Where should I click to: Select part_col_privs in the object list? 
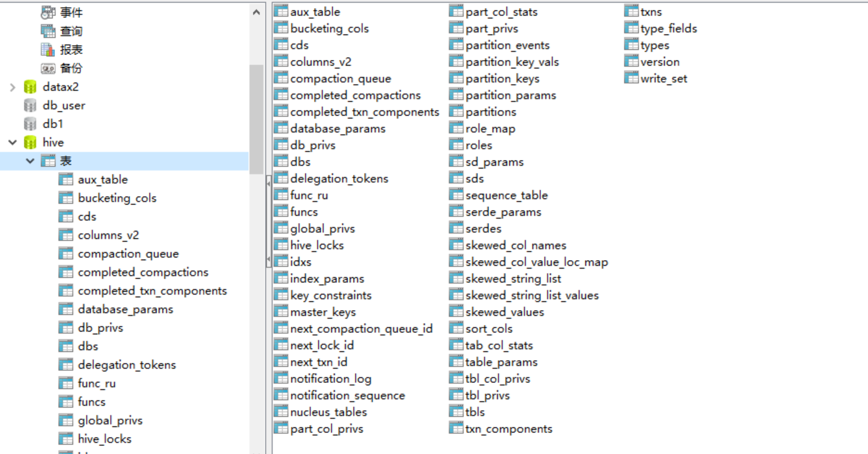326,429
